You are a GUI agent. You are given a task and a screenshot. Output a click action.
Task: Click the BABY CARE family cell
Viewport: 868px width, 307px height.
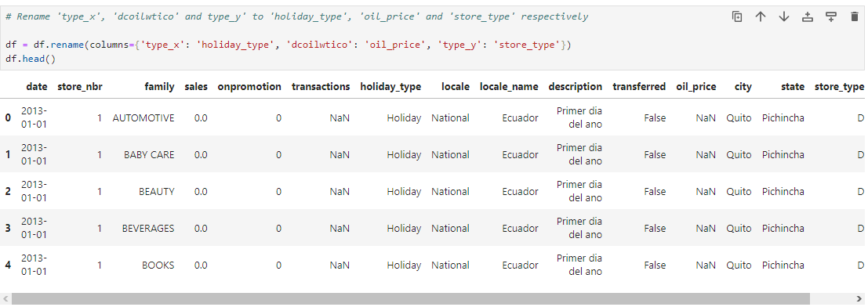[x=150, y=155]
